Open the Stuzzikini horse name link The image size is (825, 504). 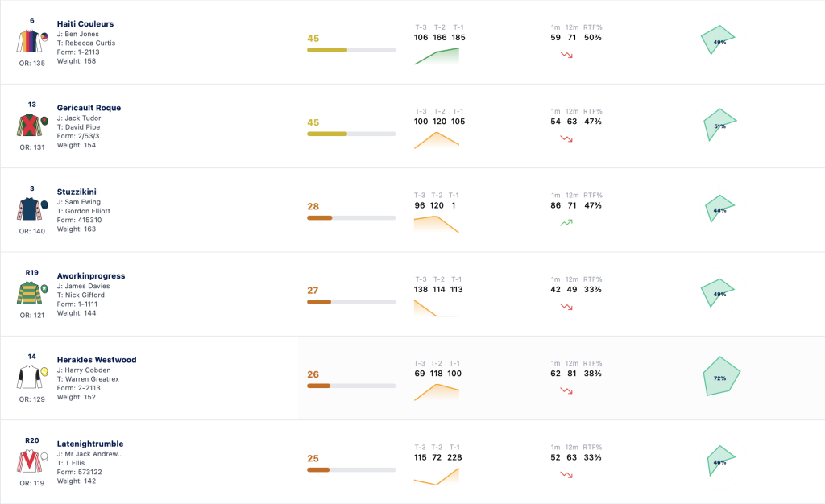77,192
